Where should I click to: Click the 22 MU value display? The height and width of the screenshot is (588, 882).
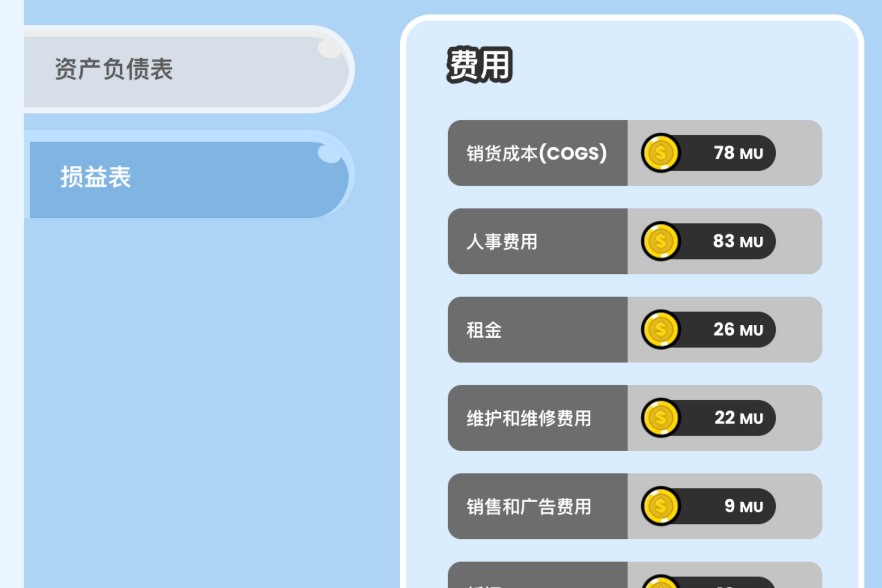pyautogui.click(x=740, y=418)
